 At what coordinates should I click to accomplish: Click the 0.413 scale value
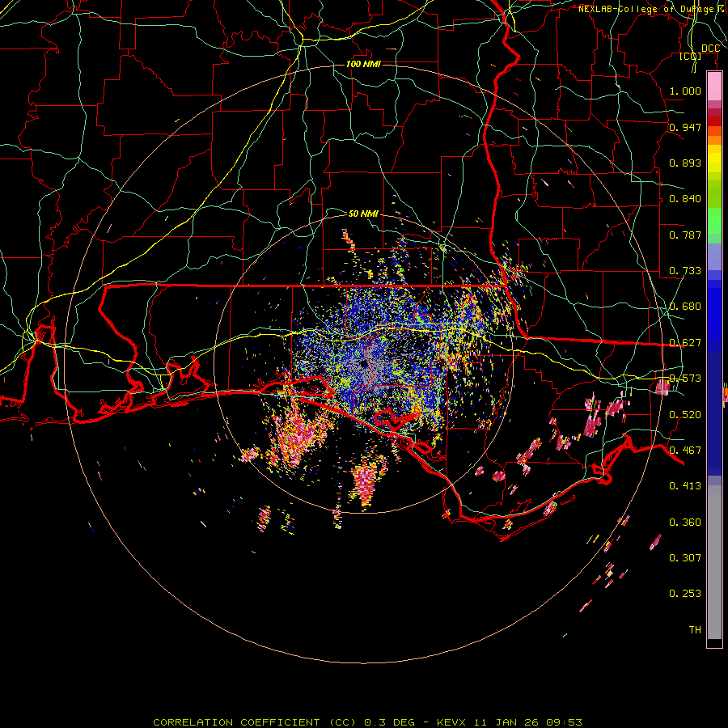pyautogui.click(x=685, y=486)
